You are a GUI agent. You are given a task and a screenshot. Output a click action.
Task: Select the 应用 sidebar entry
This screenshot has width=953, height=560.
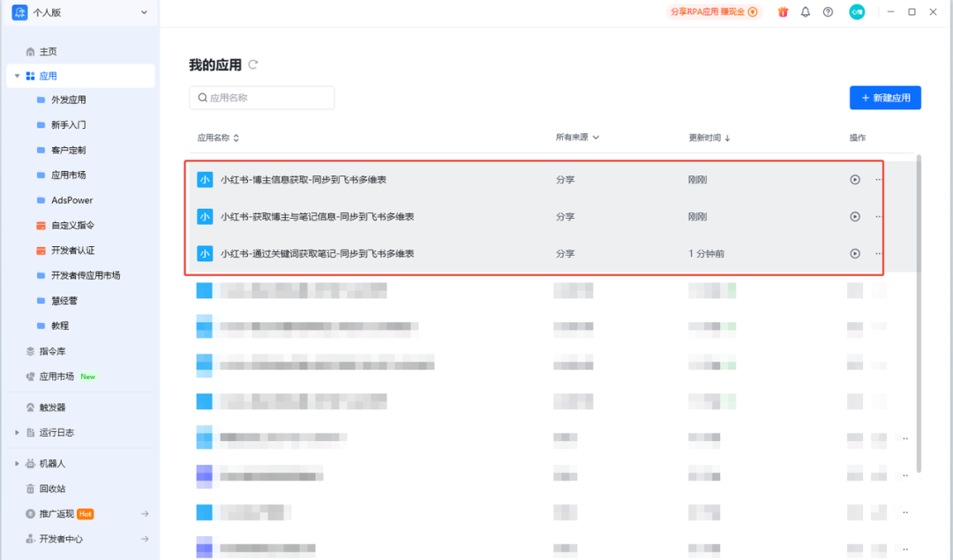[80, 76]
